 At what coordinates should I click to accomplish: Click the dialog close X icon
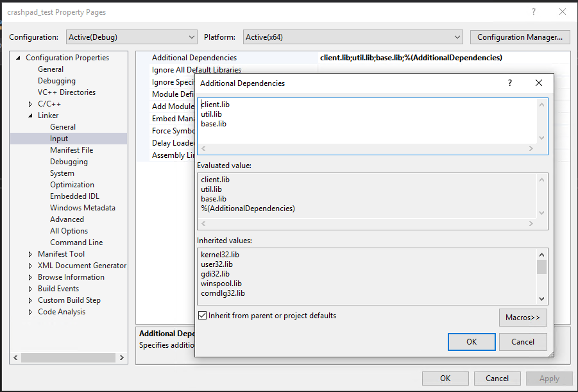pos(539,83)
